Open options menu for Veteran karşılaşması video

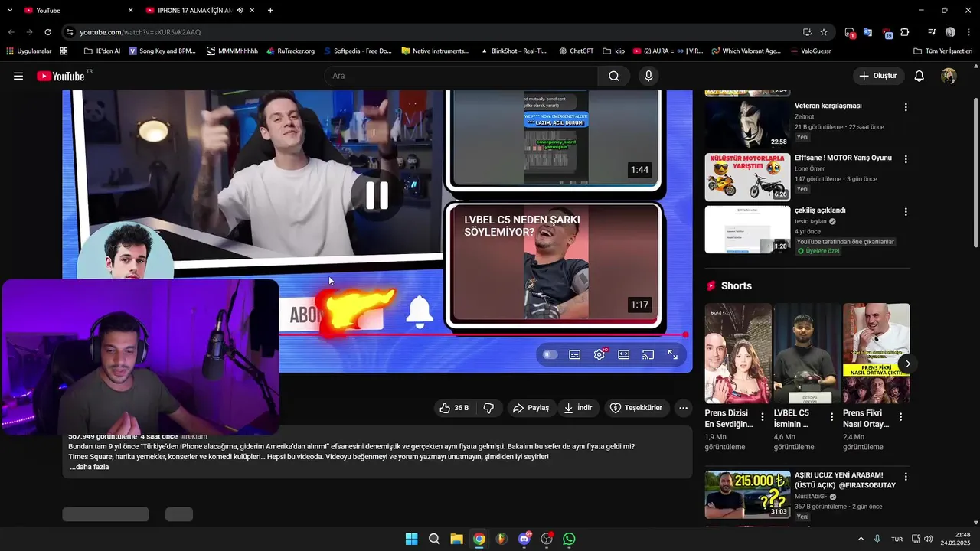[x=906, y=107]
